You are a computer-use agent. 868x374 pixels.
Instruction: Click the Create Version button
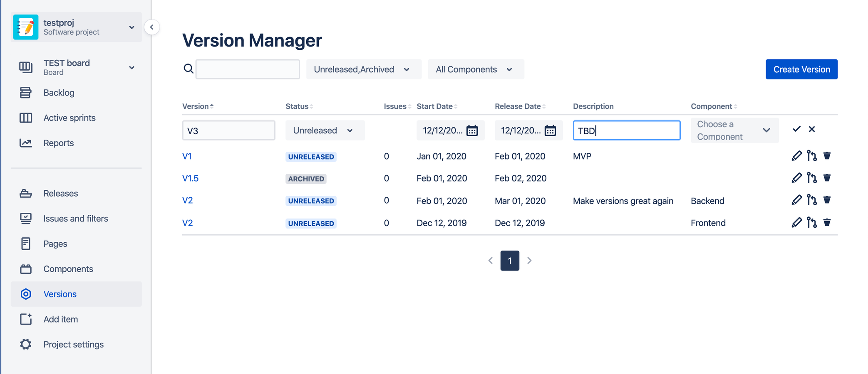point(801,69)
